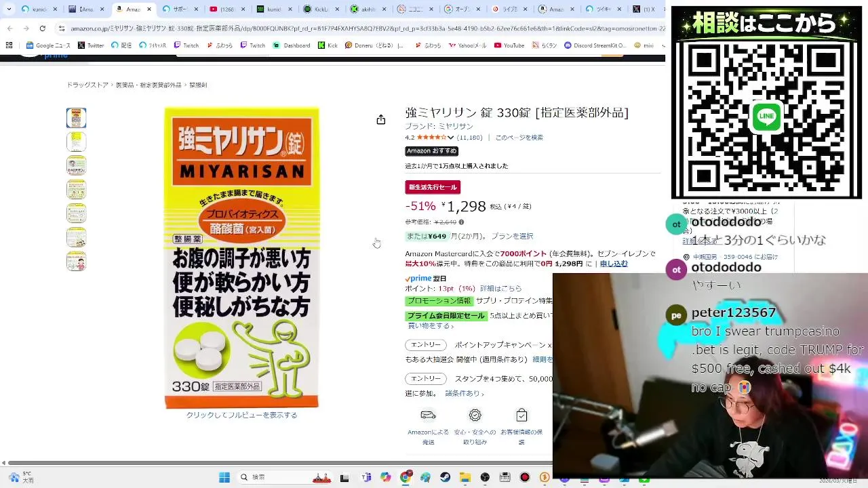Open OBS Studio from the taskbar
Viewport: 868px width, 488px height.
pyautogui.click(x=485, y=478)
